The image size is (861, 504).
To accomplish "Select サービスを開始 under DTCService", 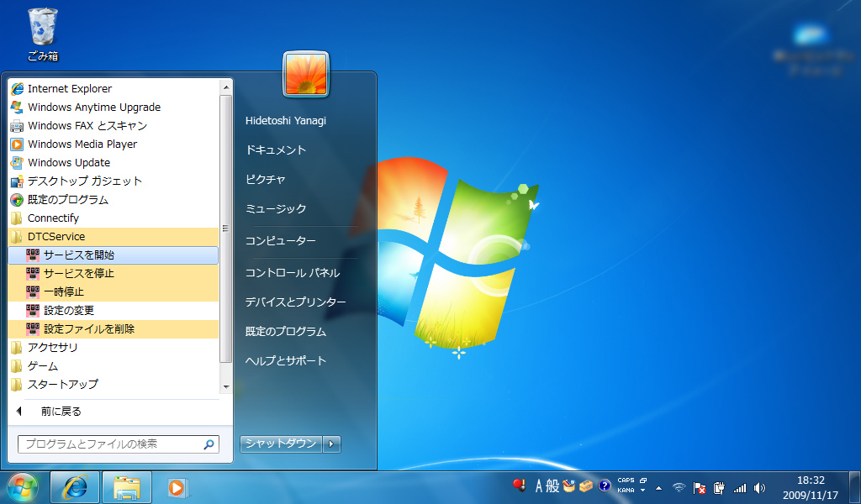I will click(82, 255).
